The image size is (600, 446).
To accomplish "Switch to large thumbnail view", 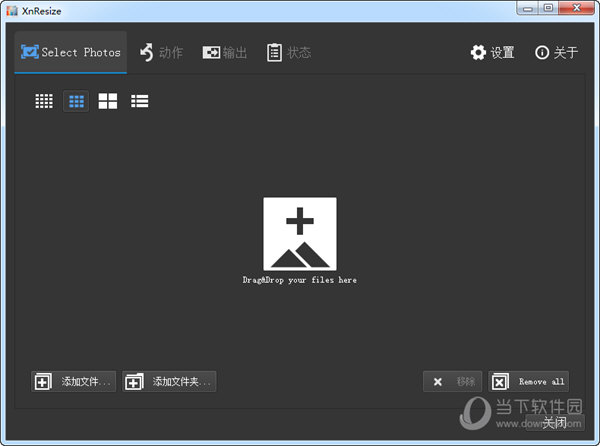I will point(108,101).
